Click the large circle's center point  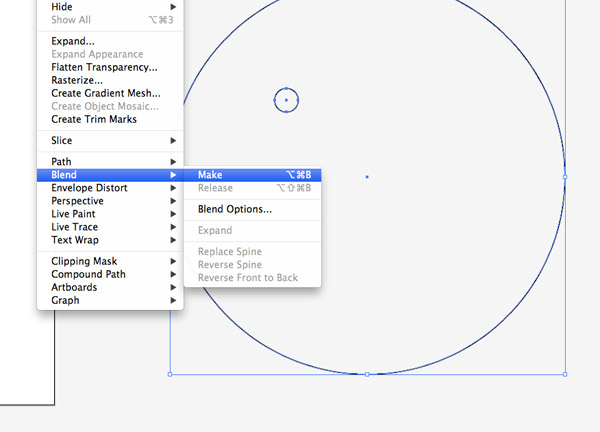pos(367,177)
